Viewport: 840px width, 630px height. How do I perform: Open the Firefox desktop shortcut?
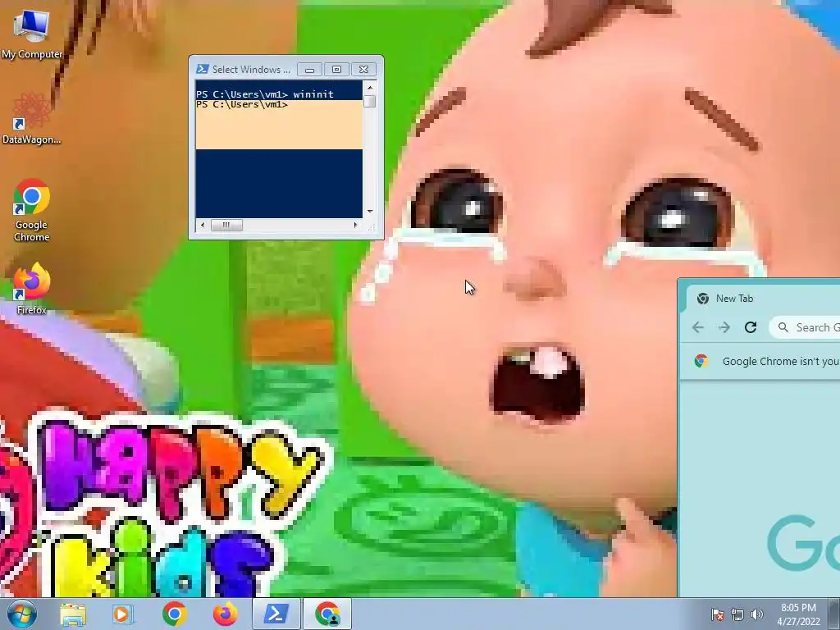tap(32, 288)
